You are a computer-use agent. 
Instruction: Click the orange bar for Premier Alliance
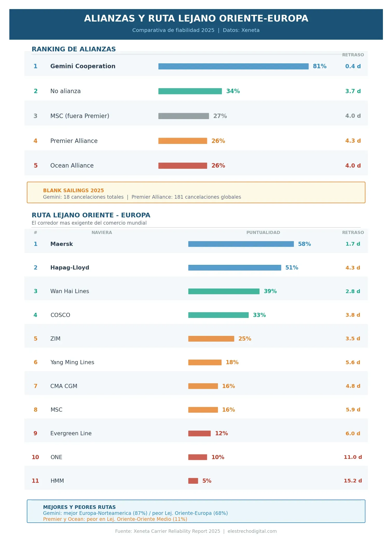tap(183, 141)
